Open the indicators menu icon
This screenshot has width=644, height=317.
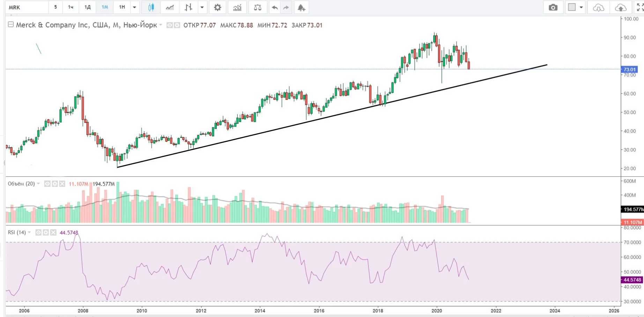[237, 7]
